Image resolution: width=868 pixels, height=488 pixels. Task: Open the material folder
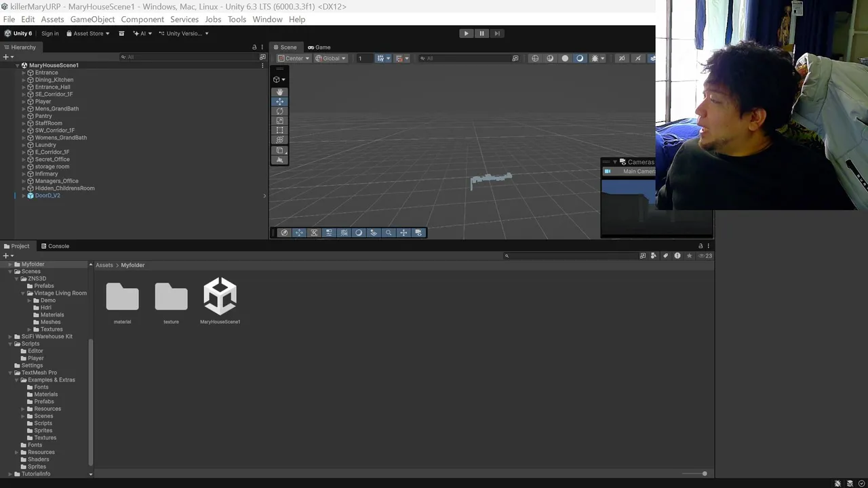point(122,301)
